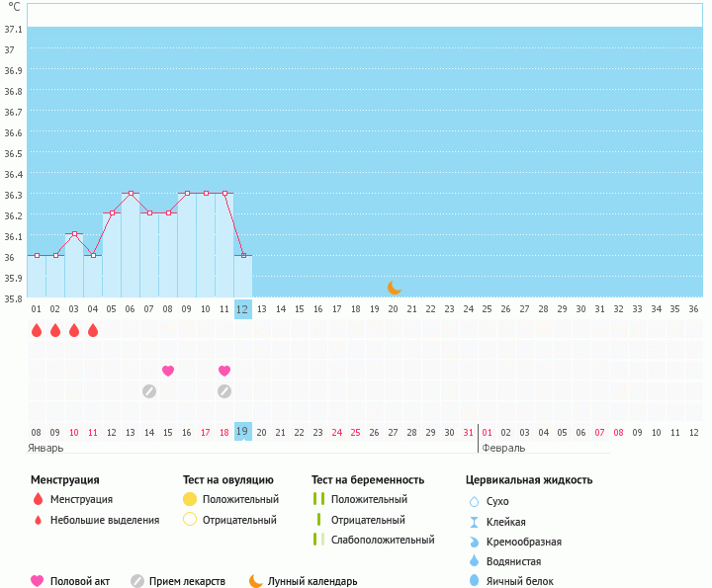The image size is (712, 588).
Task: Click the moon icon on cycle day 20
Action: point(394,287)
